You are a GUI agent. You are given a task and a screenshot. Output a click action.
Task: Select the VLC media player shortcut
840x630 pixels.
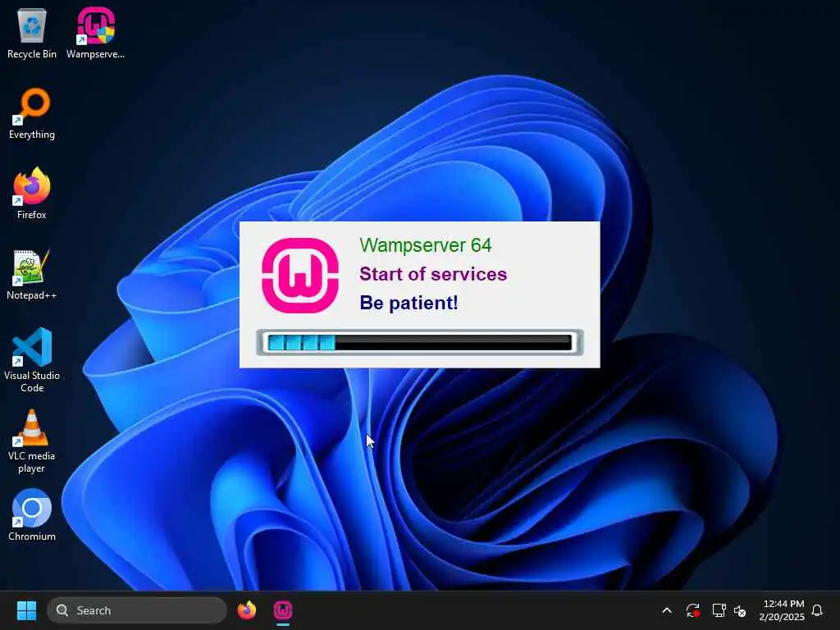click(32, 441)
